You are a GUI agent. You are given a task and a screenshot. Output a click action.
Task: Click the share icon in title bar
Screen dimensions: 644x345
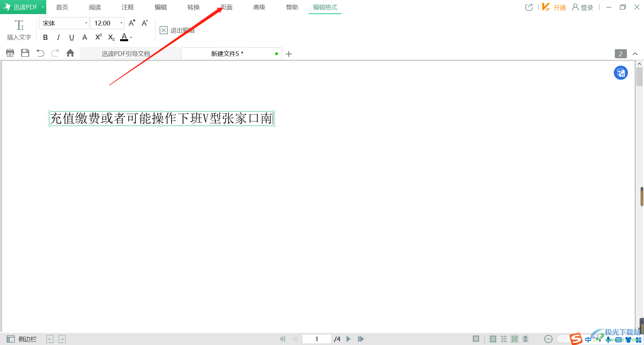(x=529, y=7)
